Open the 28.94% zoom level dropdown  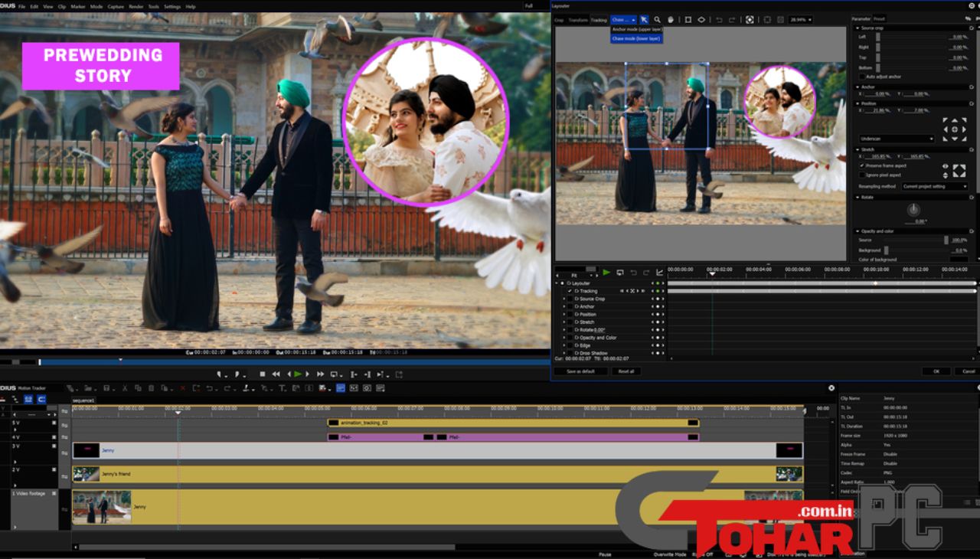[801, 20]
